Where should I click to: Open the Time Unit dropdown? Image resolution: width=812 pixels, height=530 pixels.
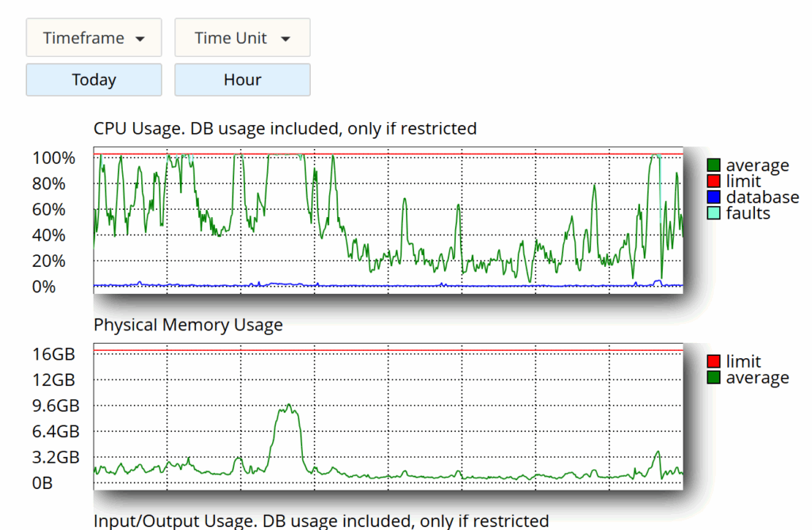click(x=242, y=37)
